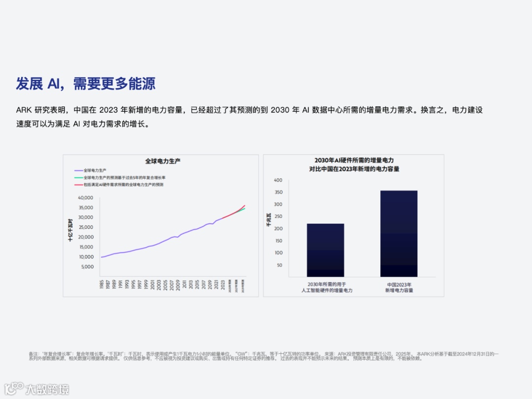
Task: Click the purple legend entry "全球电力生产"
Action: pyautogui.click(x=95, y=170)
